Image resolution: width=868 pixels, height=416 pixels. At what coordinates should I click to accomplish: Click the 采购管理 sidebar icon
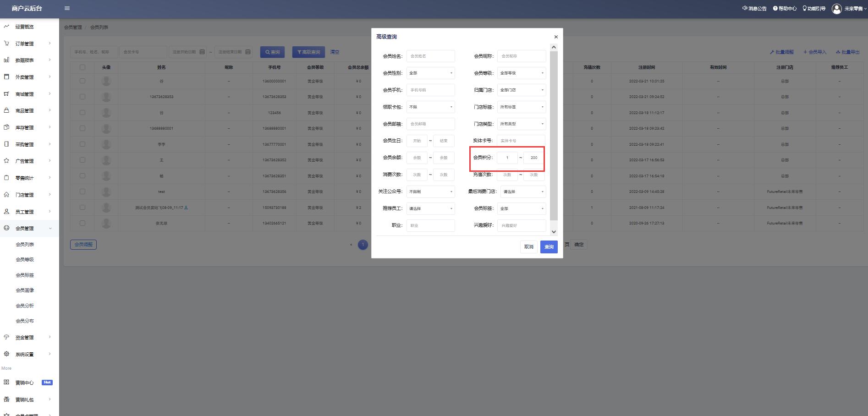point(6,144)
